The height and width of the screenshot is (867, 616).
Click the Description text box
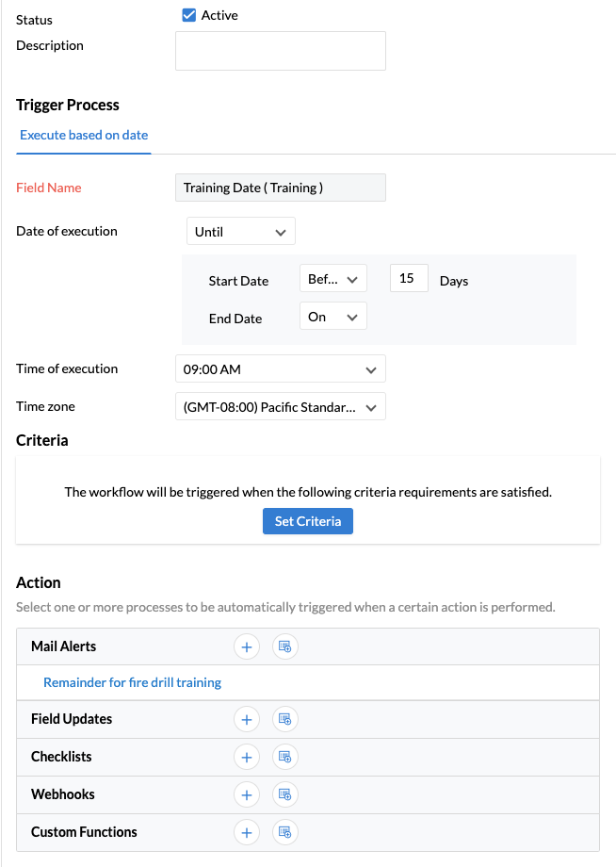tap(281, 51)
